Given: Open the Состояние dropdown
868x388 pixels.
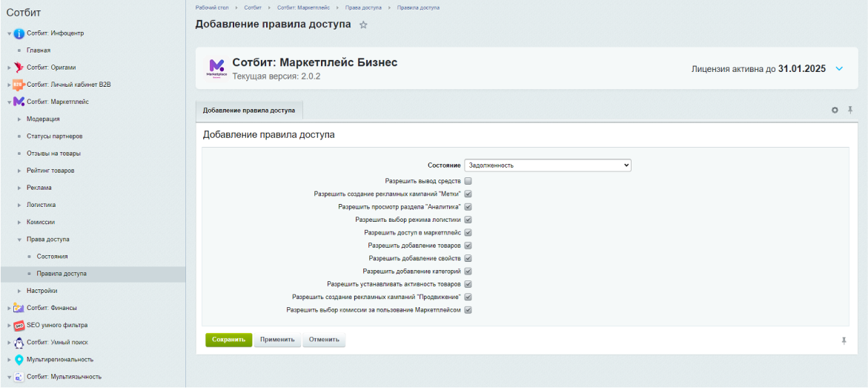Looking at the screenshot, I should click(x=548, y=165).
